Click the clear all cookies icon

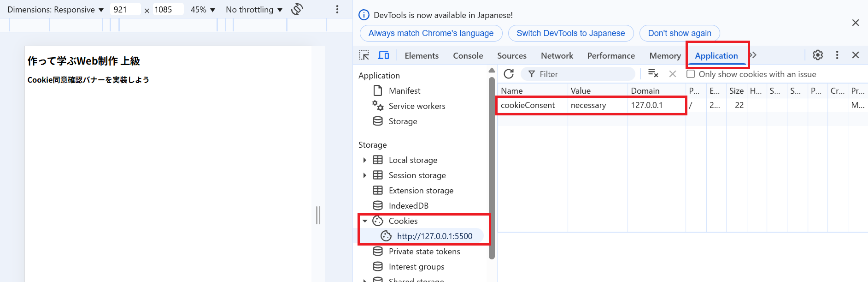point(653,74)
